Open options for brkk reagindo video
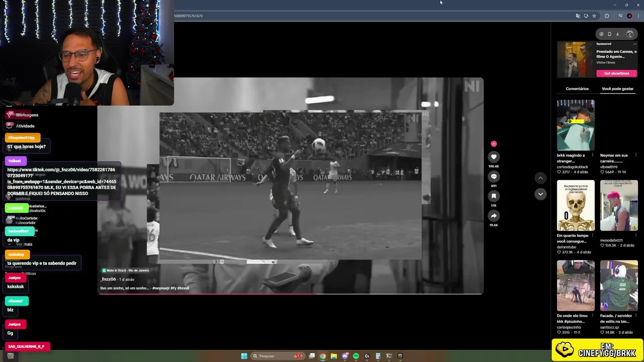This screenshot has height=362, width=644. (592, 155)
